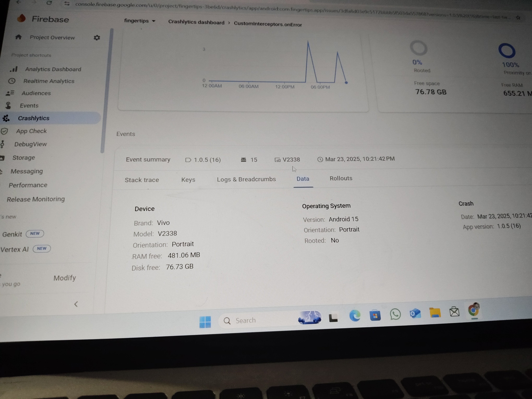Viewport: 532px width, 399px height.
Task: Select the Keys tab
Action: pyautogui.click(x=188, y=180)
